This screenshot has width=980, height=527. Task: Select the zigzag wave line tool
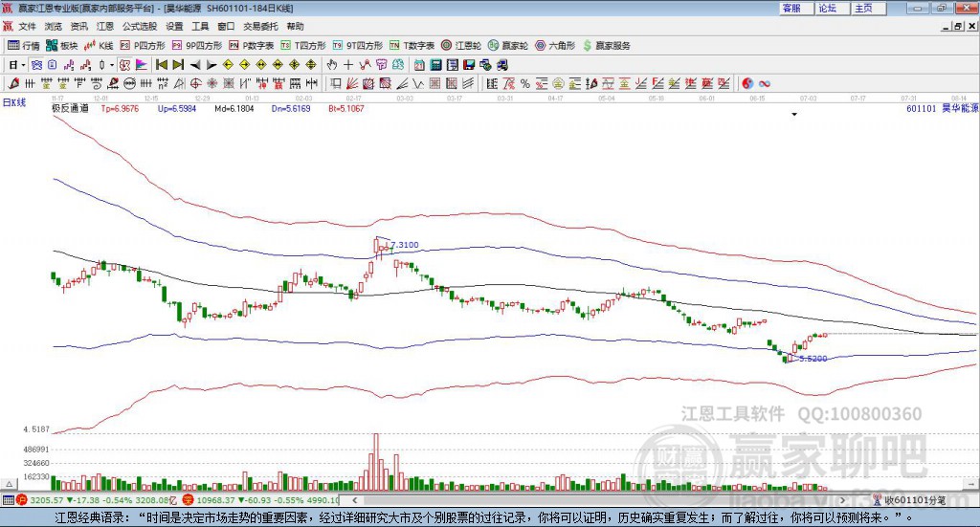coord(418,83)
